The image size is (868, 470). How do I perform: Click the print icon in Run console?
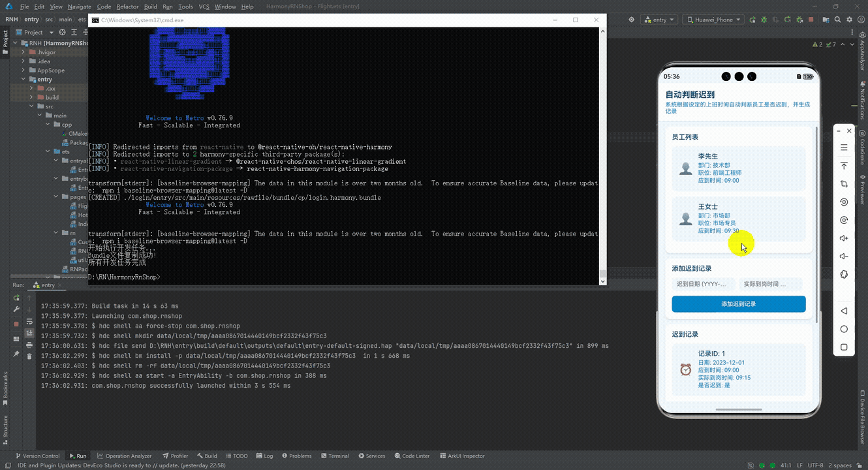[x=29, y=345]
